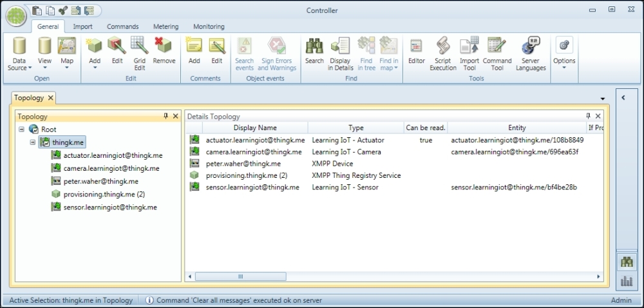The height and width of the screenshot is (308, 644).
Task: Click the round application logo button
Action: pyautogui.click(x=16, y=16)
